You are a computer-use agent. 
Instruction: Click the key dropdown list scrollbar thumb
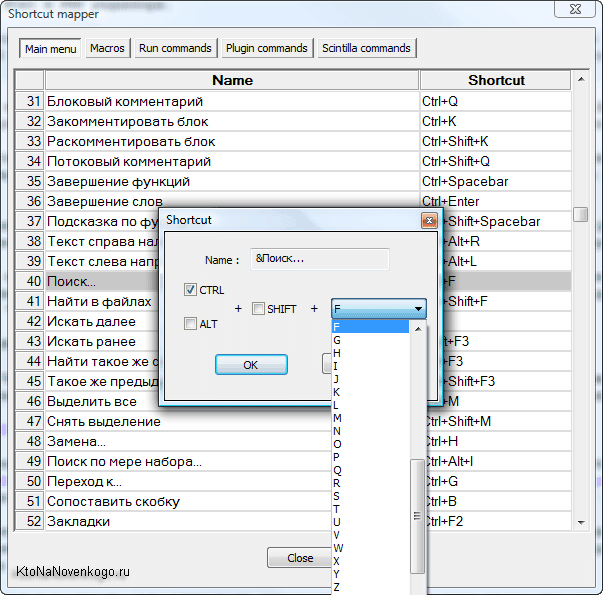(x=417, y=516)
